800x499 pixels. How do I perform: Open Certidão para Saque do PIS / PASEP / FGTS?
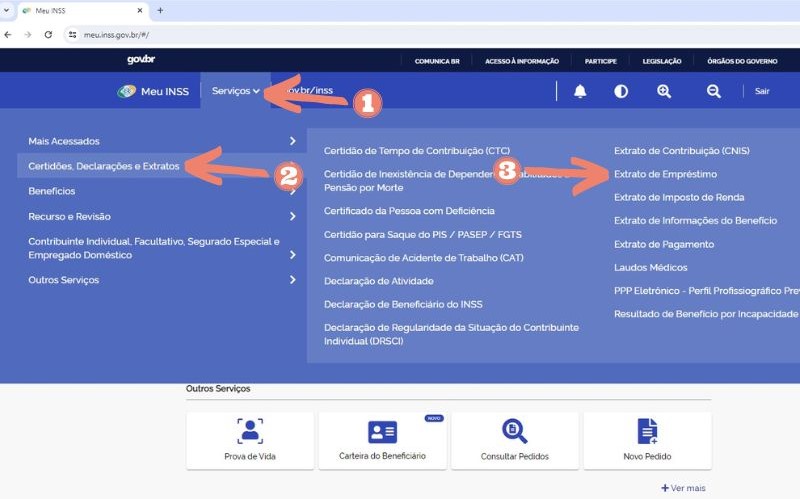point(423,235)
